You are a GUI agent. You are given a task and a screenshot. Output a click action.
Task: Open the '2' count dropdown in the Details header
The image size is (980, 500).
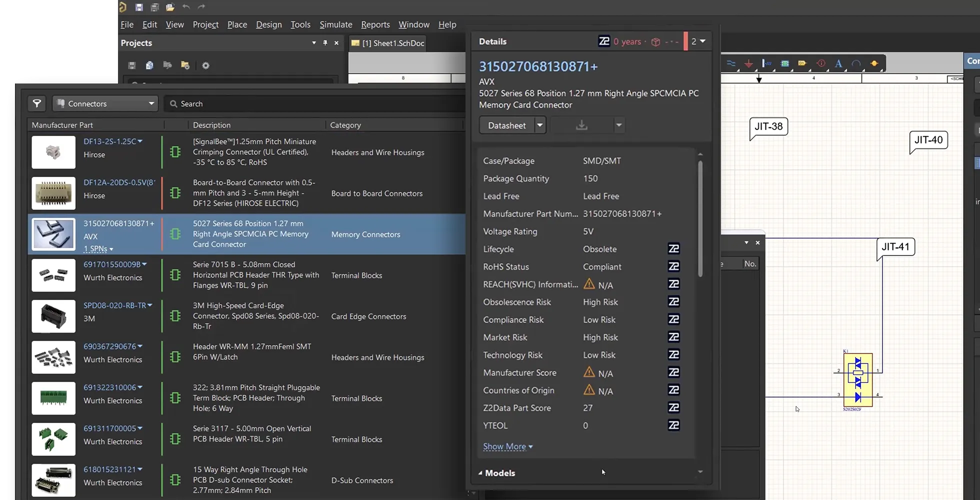click(698, 41)
